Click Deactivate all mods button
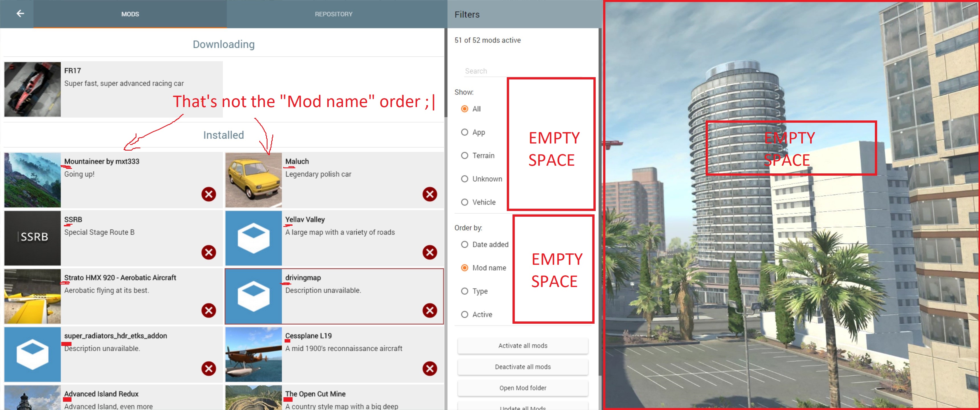The image size is (980, 410). tap(523, 367)
